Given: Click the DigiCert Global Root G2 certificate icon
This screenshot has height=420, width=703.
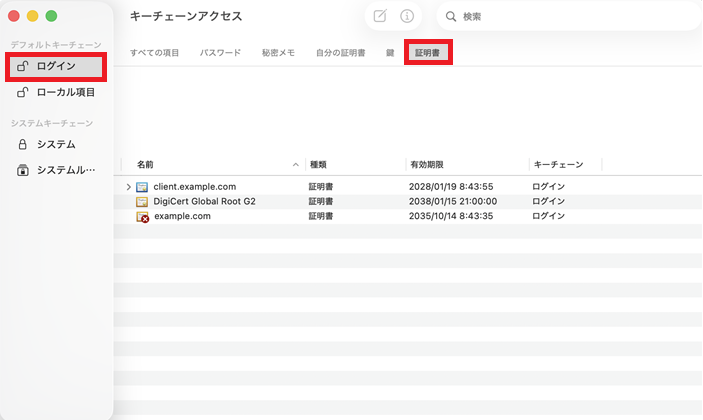Looking at the screenshot, I should (142, 201).
